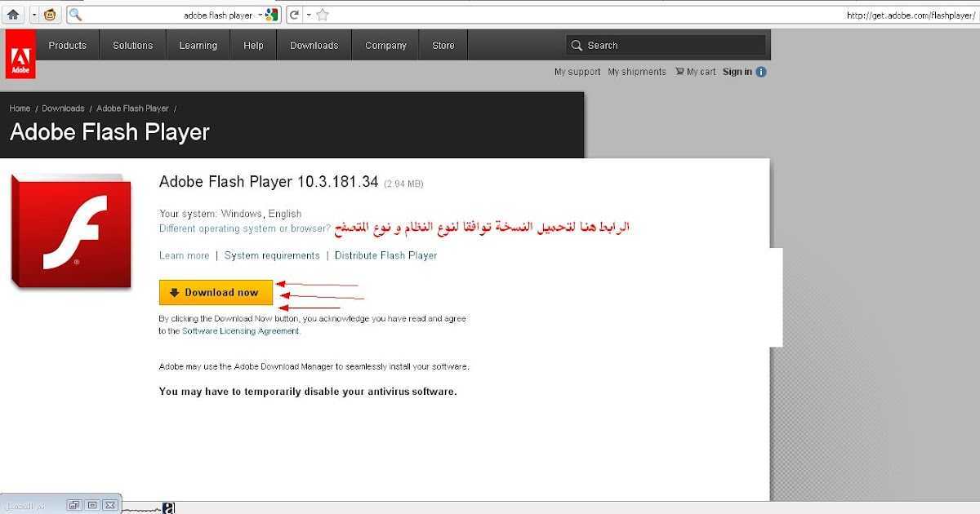
Task: Open the Learning menu
Action: (x=198, y=46)
